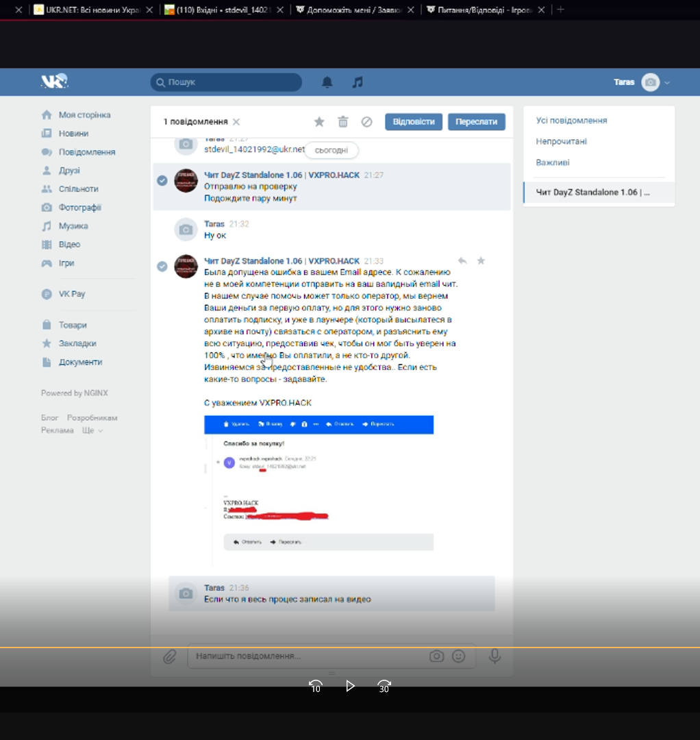700x740 pixels.
Task: Start video playback with play button
Action: [x=349, y=686]
